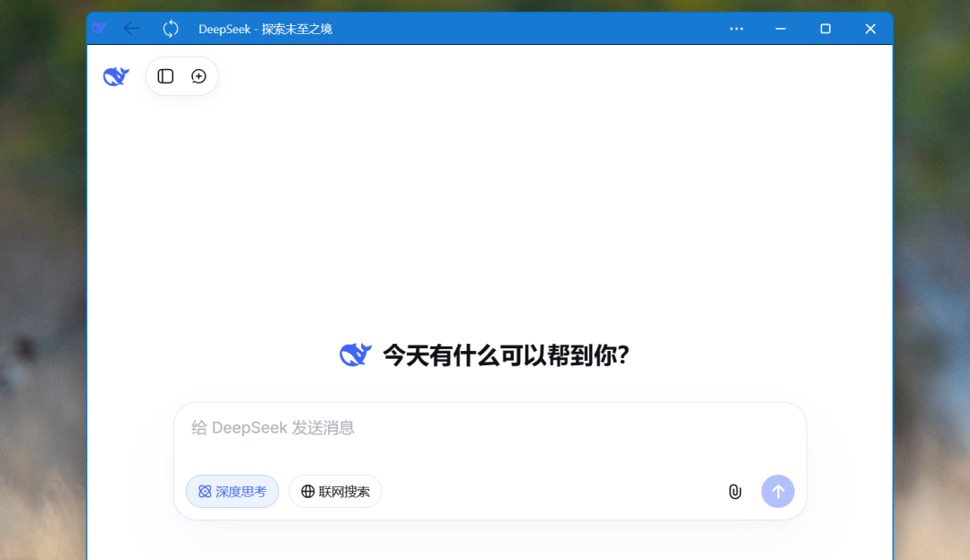
Task: Toggle the sidebar visibility icon
Action: point(164,76)
